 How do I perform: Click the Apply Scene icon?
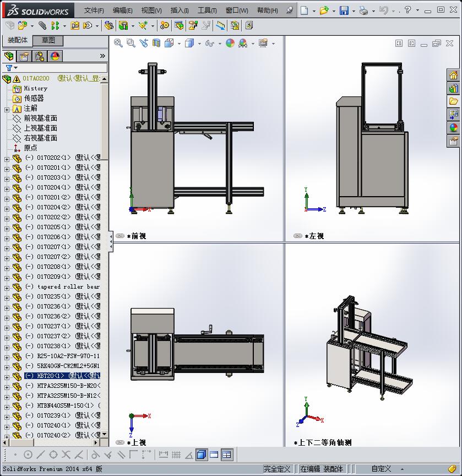coord(243,43)
